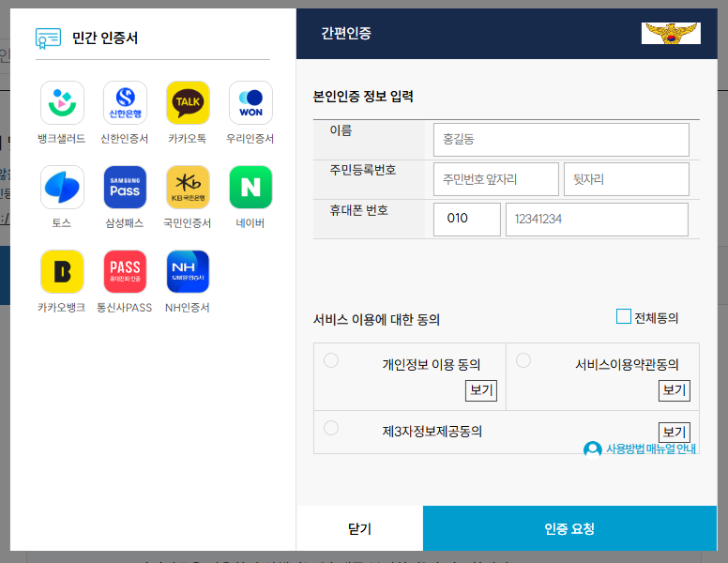Click the 주민번호 뒷자리 input field
The width and height of the screenshot is (728, 563).
(x=627, y=179)
